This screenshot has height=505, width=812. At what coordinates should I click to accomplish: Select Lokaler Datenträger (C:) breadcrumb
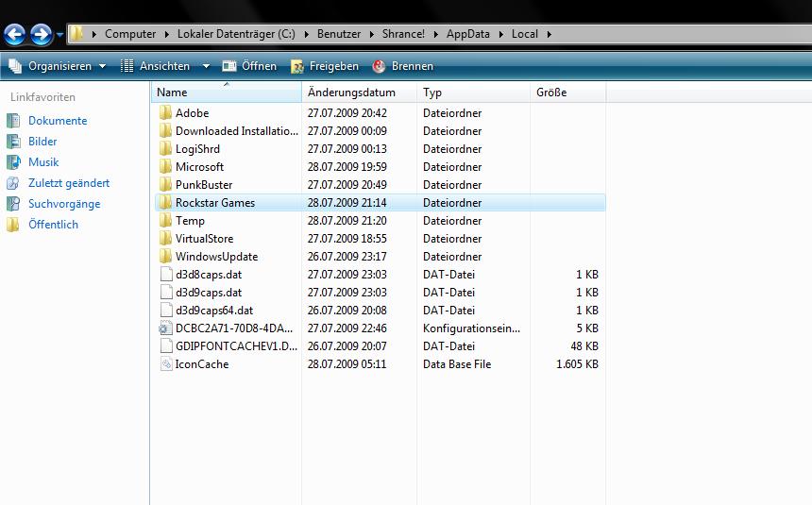[x=236, y=34]
